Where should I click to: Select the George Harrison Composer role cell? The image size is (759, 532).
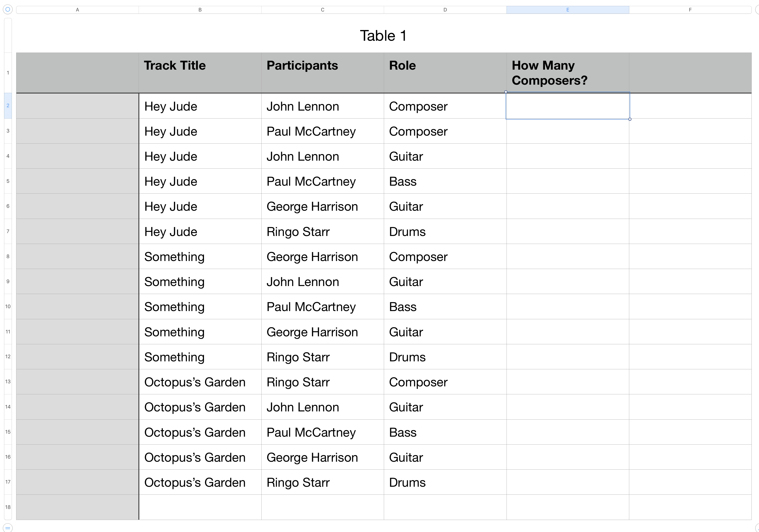point(445,257)
